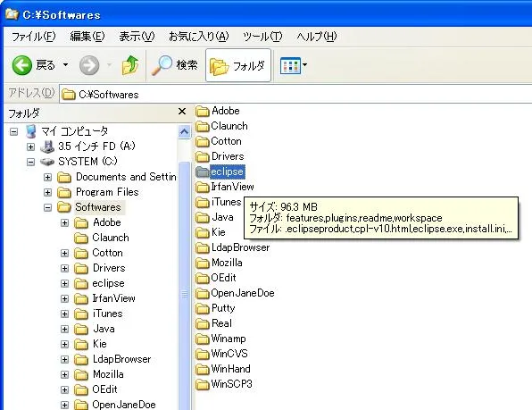Select the Java folder icon in list
Image resolution: width=532 pixels, height=410 pixels.
click(x=203, y=217)
